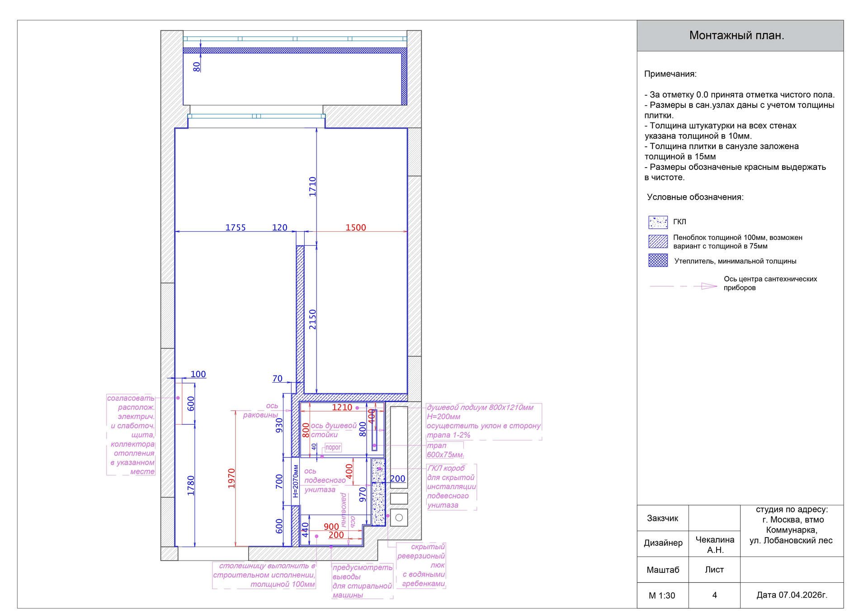The image size is (868, 613).
Task: Click the round riser symbol near the hatch
Action: click(x=399, y=518)
